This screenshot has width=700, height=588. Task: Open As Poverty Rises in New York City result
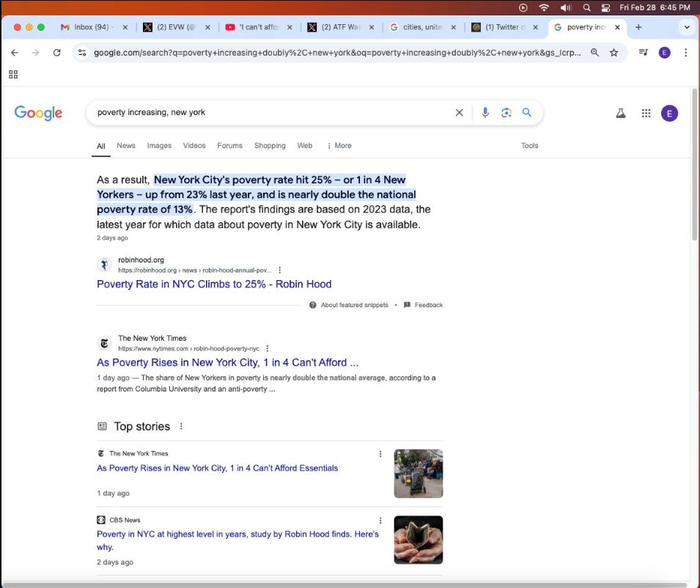point(228,362)
